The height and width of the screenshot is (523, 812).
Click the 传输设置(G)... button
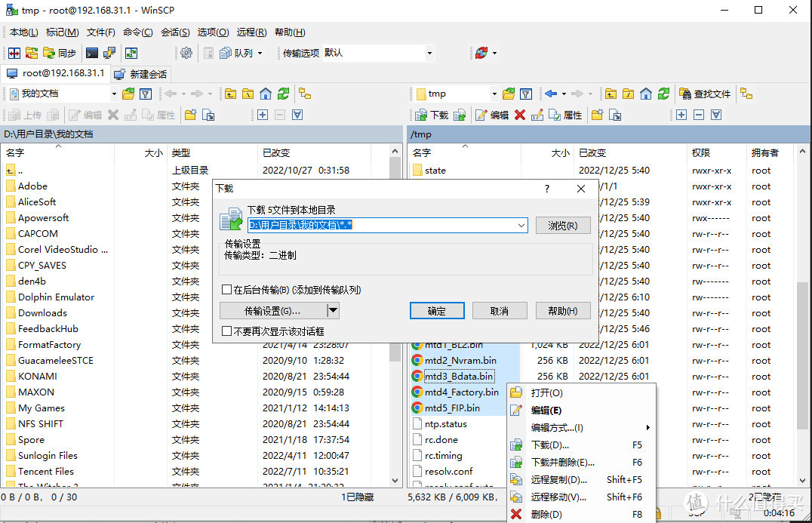pyautogui.click(x=273, y=311)
